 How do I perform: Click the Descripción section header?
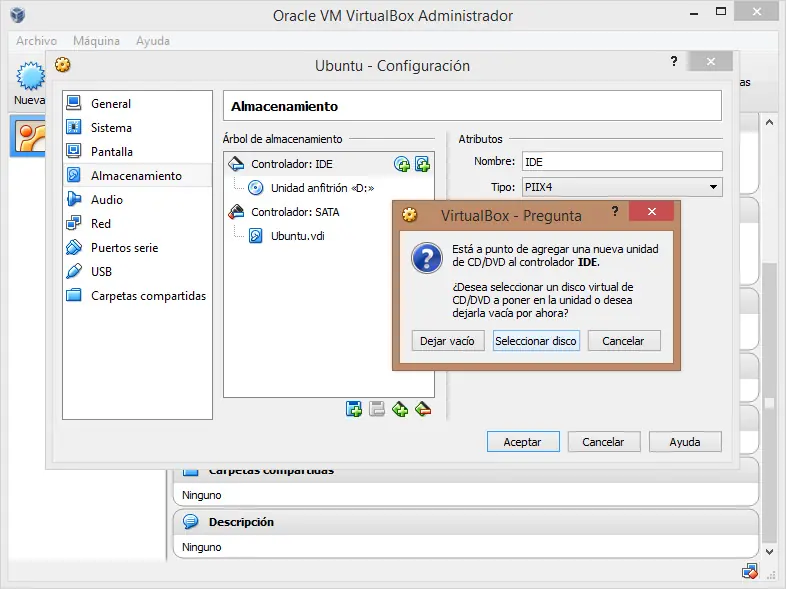click(x=465, y=522)
